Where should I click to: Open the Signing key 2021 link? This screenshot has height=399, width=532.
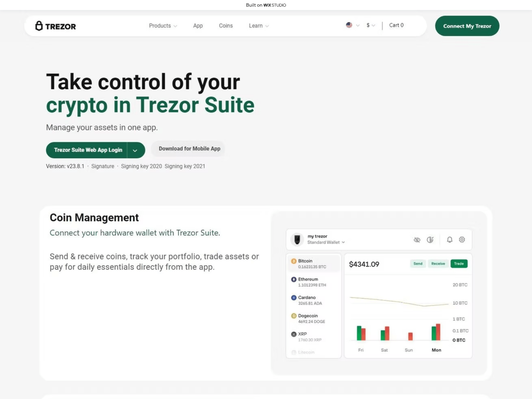coord(185,166)
